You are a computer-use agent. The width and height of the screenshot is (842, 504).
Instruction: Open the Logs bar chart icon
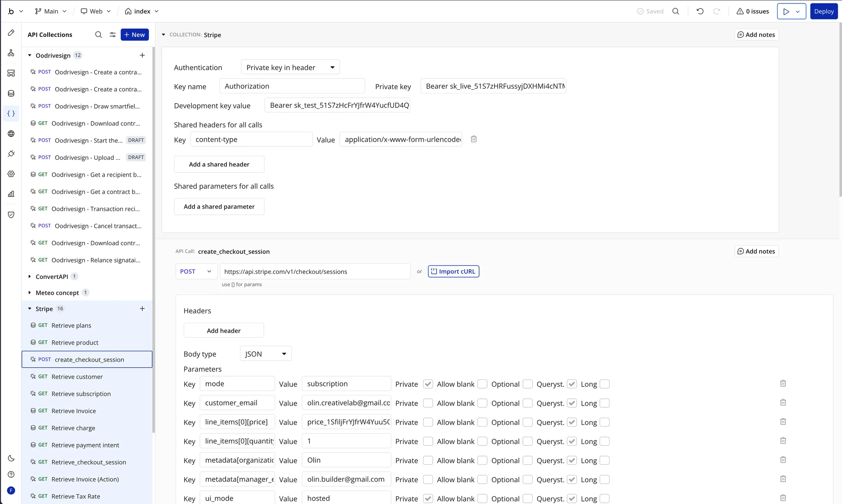pos(11,194)
